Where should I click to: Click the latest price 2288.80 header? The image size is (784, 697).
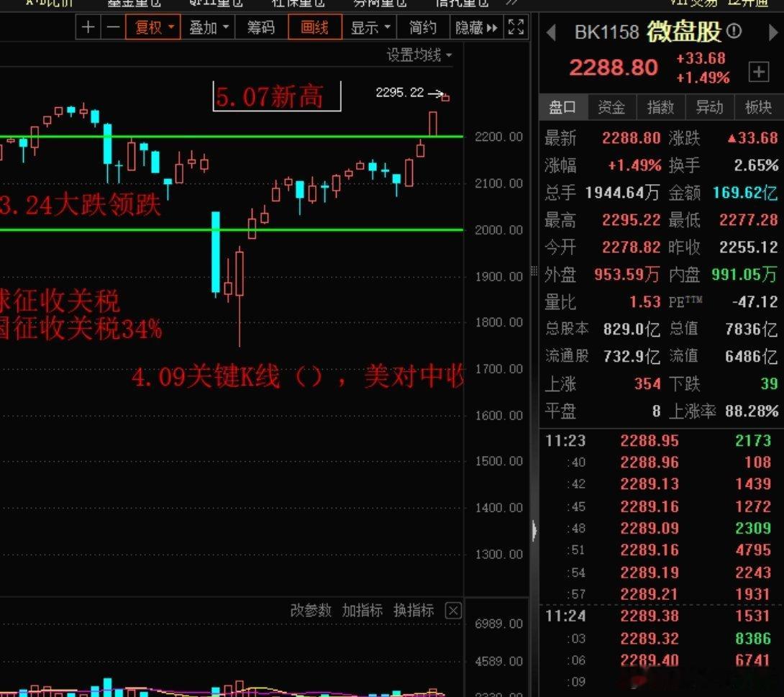click(x=614, y=68)
